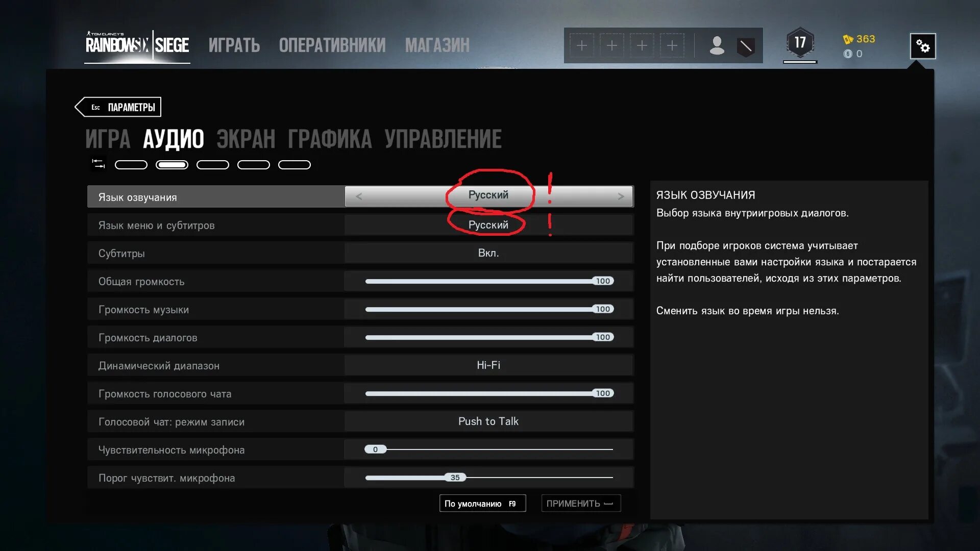Image resolution: width=980 pixels, height=551 pixels.
Task: Open Язык меню и субтитров value Русский
Action: coord(488,225)
